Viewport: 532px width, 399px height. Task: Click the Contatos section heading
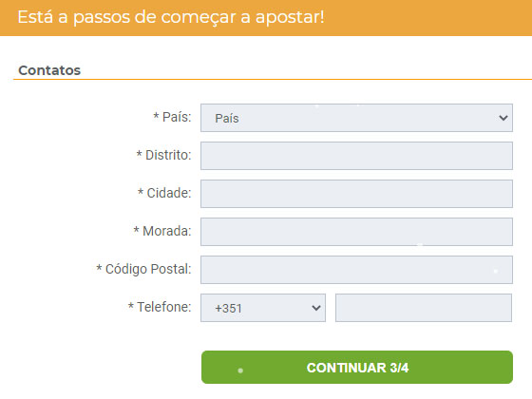49,70
